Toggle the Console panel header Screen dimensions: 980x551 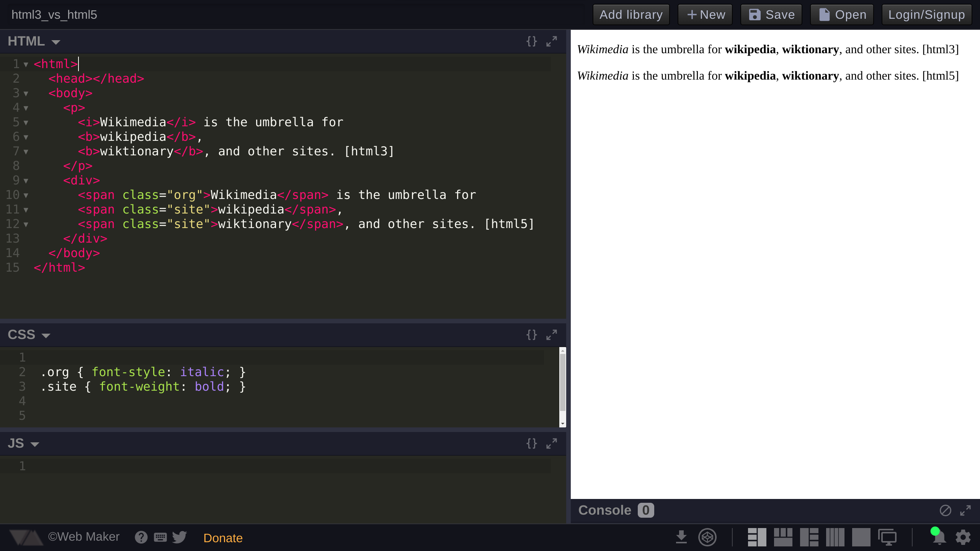point(605,510)
